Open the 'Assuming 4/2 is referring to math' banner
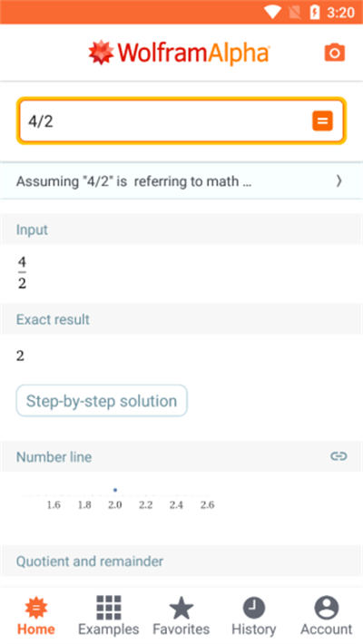 tap(181, 181)
